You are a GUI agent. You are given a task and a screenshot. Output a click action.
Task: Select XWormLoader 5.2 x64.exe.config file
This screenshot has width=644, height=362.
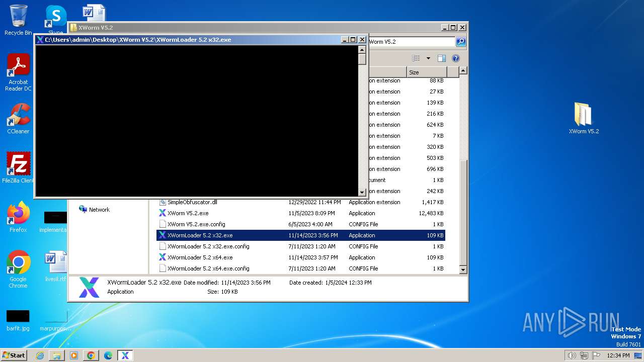[208, 268]
